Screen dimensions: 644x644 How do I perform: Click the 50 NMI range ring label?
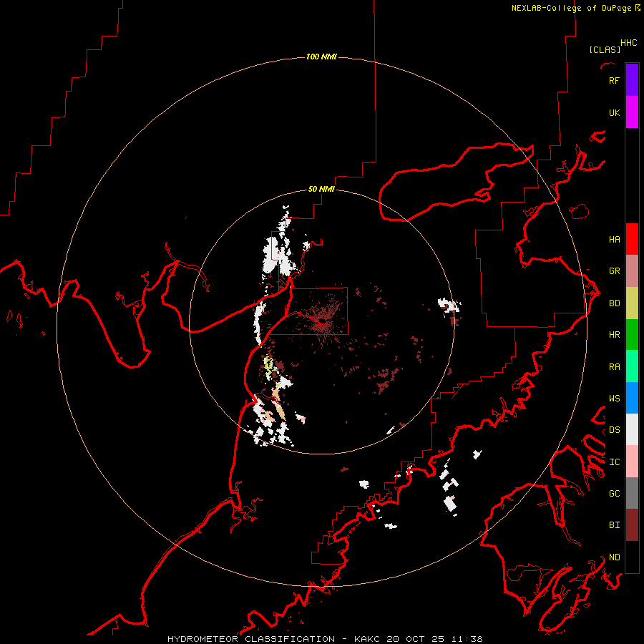(x=321, y=189)
